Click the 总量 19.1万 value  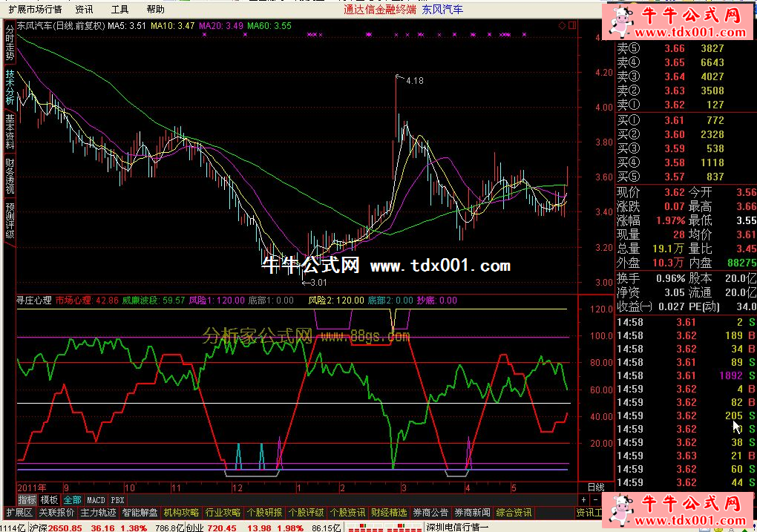tap(668, 249)
